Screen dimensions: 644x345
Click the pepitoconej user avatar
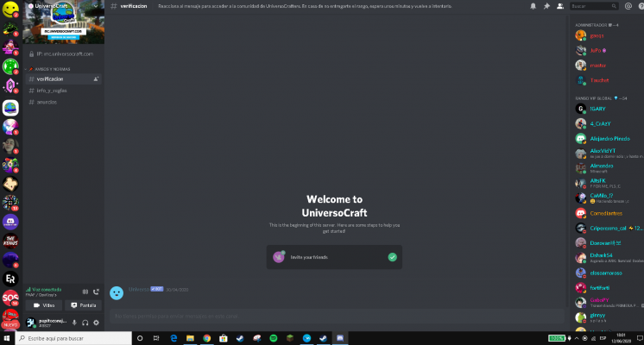[x=31, y=323]
